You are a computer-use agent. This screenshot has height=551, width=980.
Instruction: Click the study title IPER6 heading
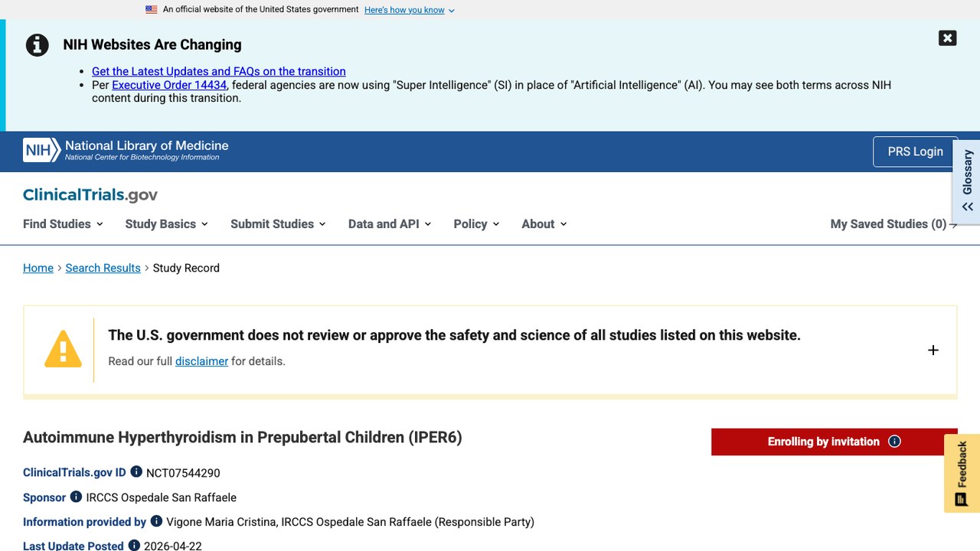(x=243, y=437)
